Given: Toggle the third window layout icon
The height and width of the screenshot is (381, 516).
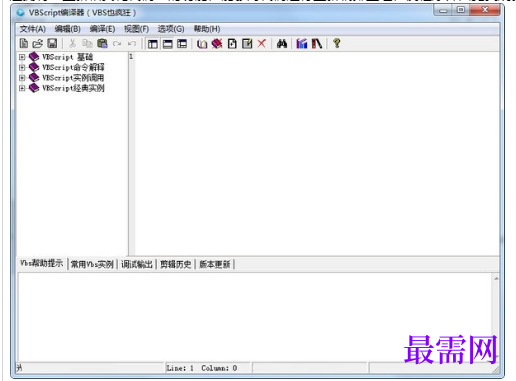Looking at the screenshot, I should coord(182,44).
